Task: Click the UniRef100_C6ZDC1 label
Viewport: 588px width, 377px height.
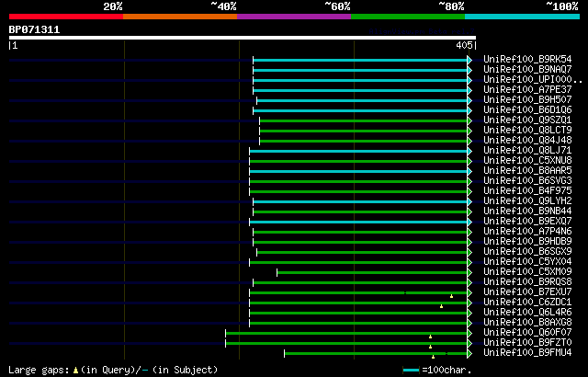Action: click(x=527, y=303)
